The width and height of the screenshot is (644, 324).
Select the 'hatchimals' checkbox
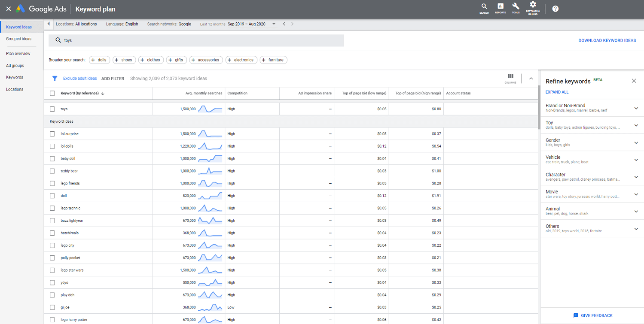click(52, 233)
